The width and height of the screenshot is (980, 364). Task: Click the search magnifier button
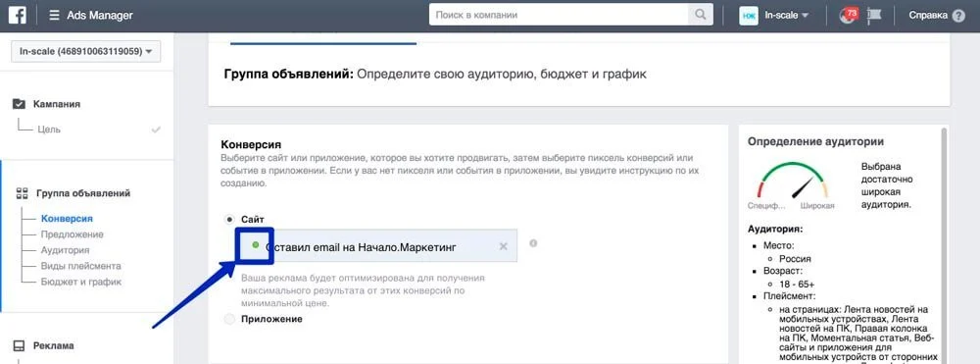click(700, 15)
